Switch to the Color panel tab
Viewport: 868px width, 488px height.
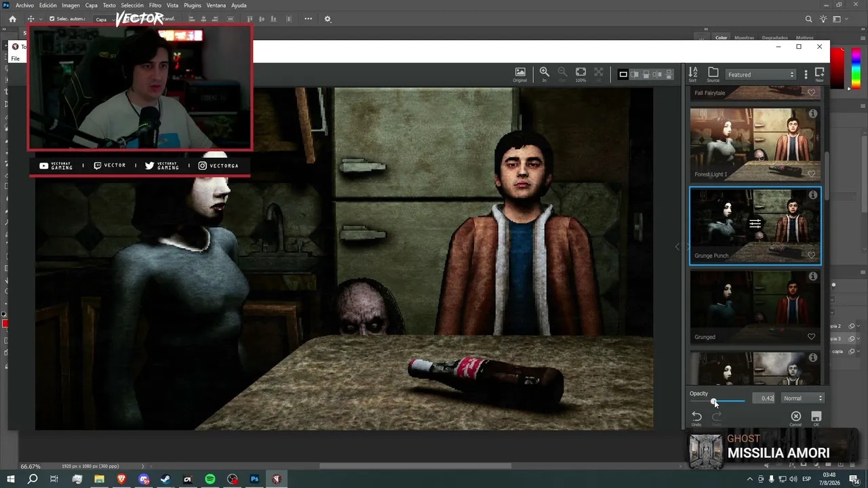[x=721, y=38]
